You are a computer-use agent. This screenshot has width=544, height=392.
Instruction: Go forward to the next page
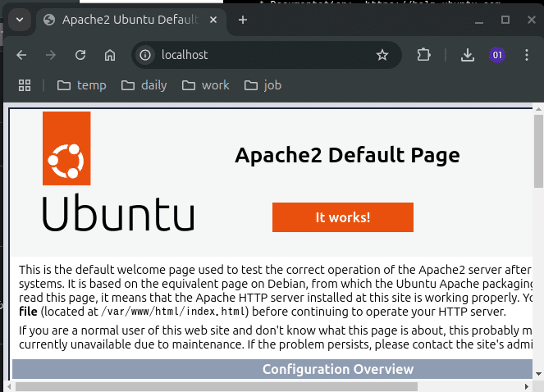click(51, 55)
